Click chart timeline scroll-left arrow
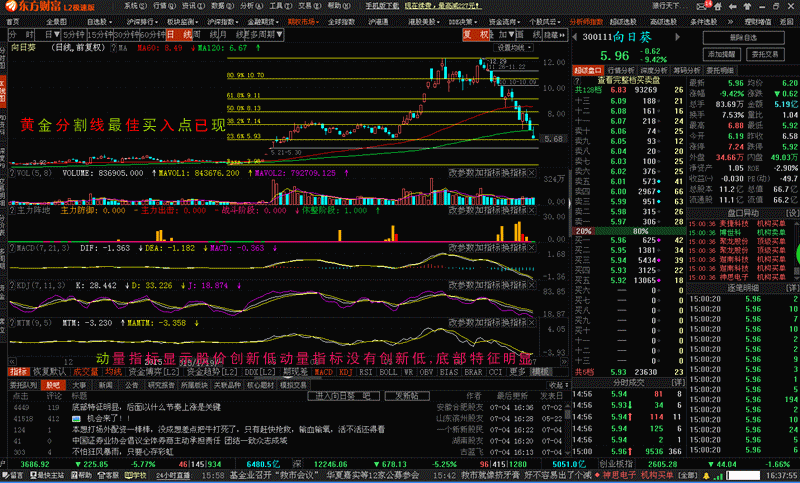 click(x=12, y=362)
